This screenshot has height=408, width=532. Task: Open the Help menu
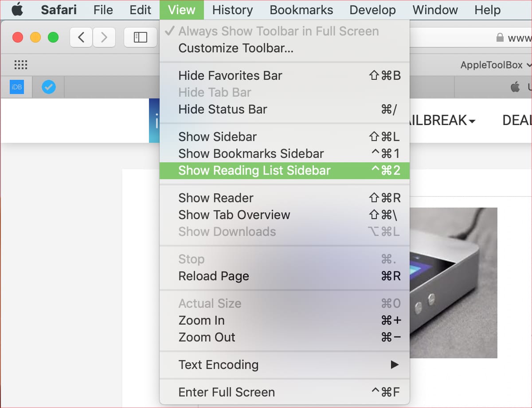[x=488, y=10]
